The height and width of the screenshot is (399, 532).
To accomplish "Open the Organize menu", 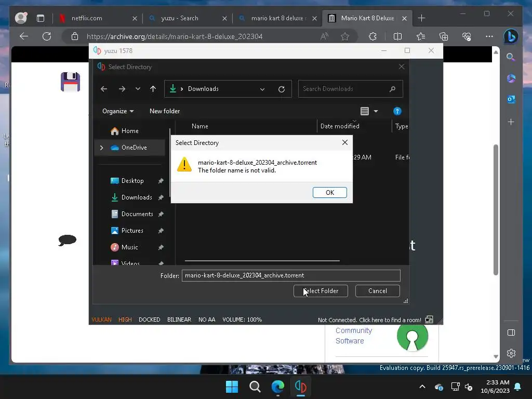I will coord(118,111).
